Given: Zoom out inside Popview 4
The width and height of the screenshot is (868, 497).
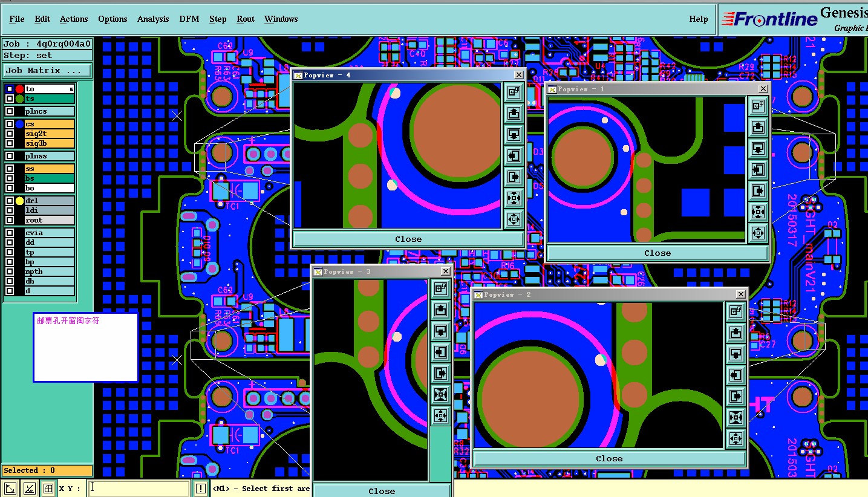Looking at the screenshot, I should coord(514,219).
